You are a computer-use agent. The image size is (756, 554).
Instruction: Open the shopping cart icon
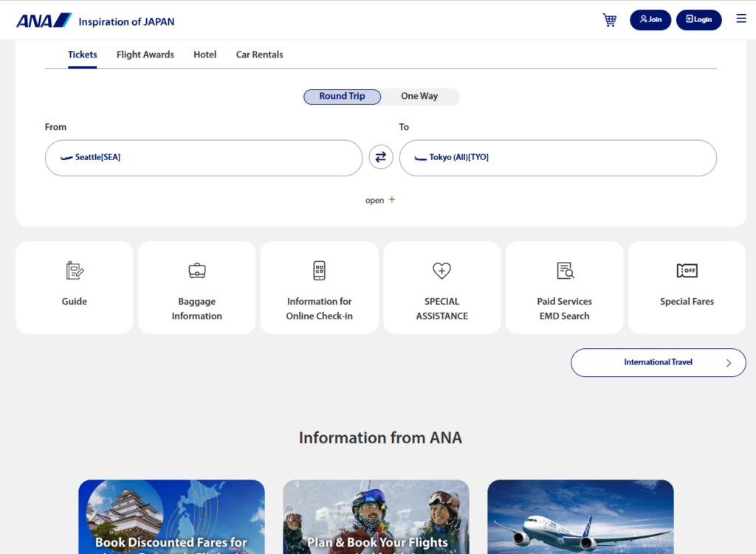point(609,20)
